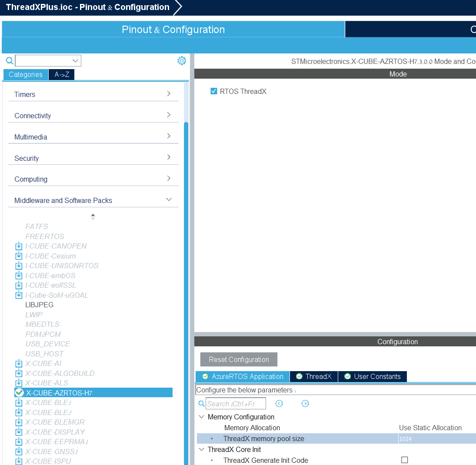Image resolution: width=476 pixels, height=465 pixels.
Task: Navigate back using the left circular arrow
Action: [279, 404]
